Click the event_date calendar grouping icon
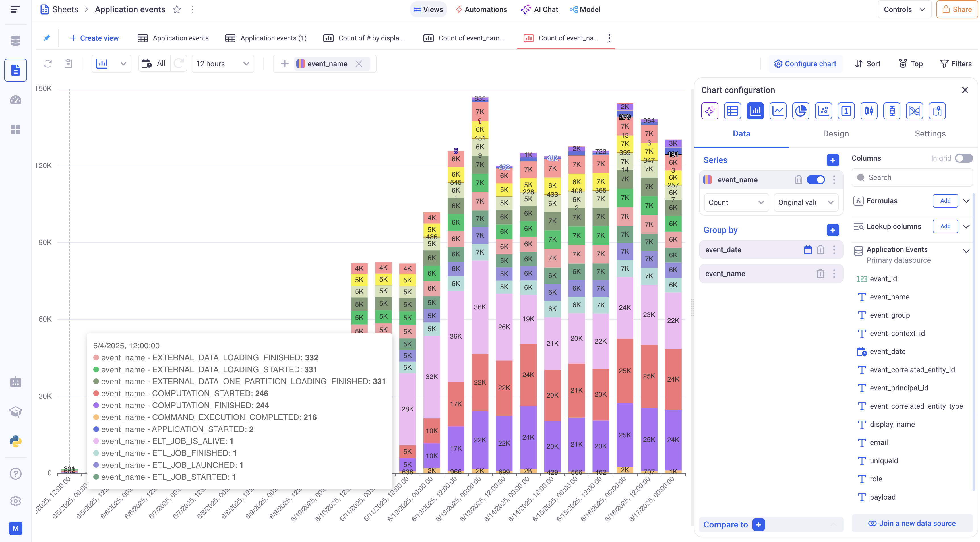Screen dimensions: 980x542 808,250
